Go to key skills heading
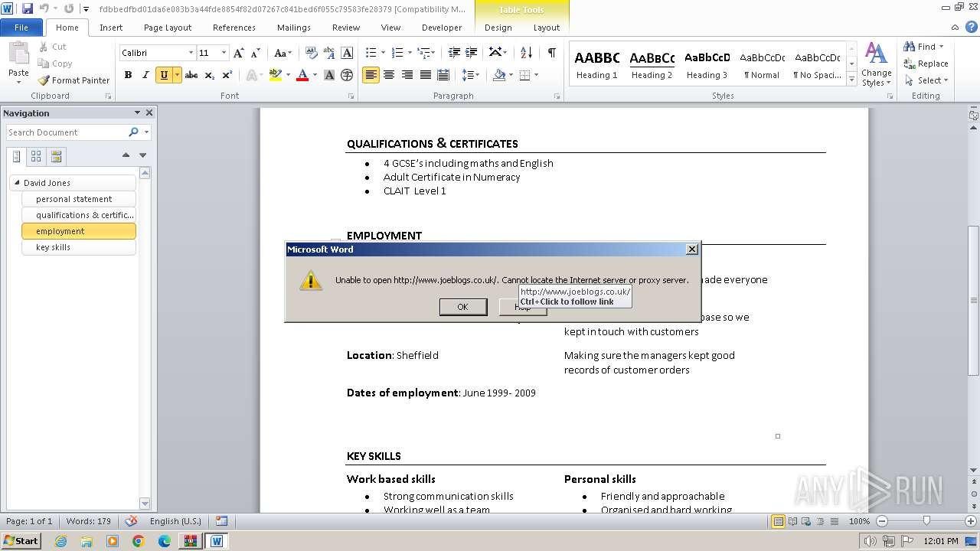 [79, 247]
